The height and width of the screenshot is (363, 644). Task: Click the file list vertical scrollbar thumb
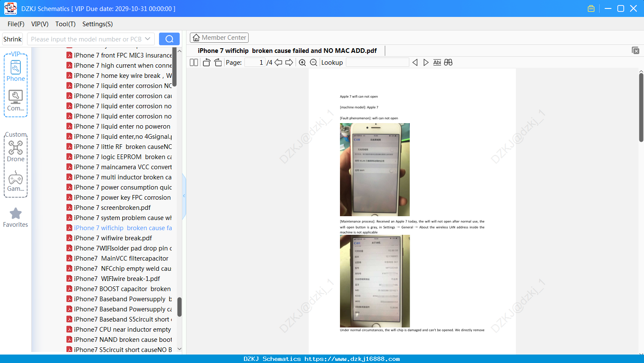tap(179, 307)
